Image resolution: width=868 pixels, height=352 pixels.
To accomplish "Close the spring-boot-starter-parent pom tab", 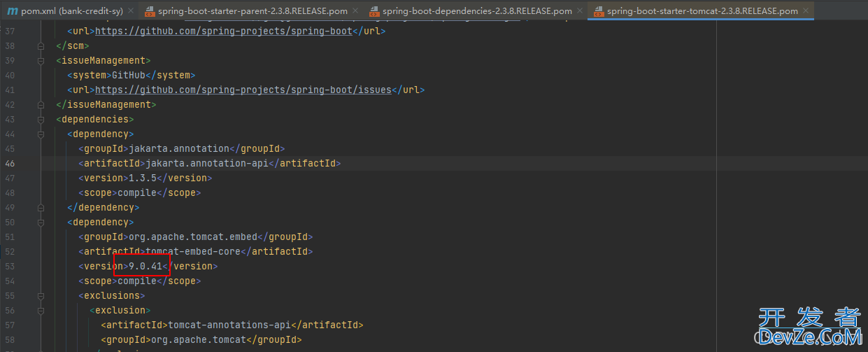I will coord(355,11).
